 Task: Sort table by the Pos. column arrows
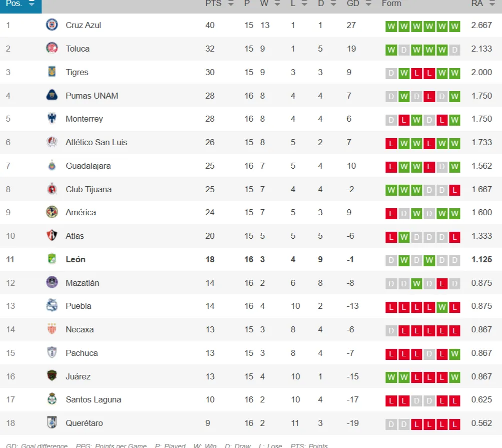tap(32, 4)
